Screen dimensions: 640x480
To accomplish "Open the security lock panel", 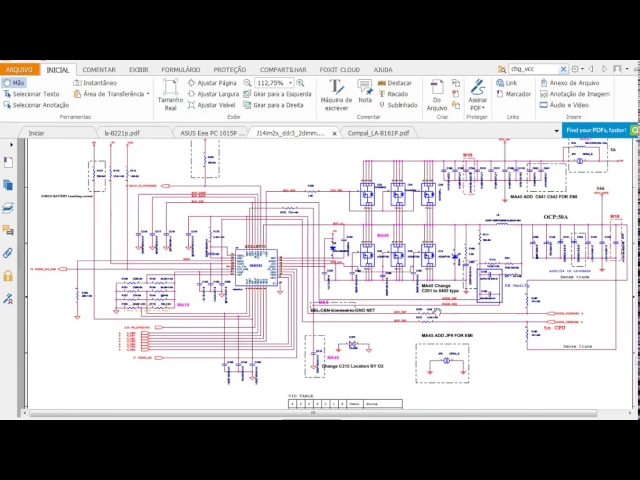I will [x=8, y=276].
